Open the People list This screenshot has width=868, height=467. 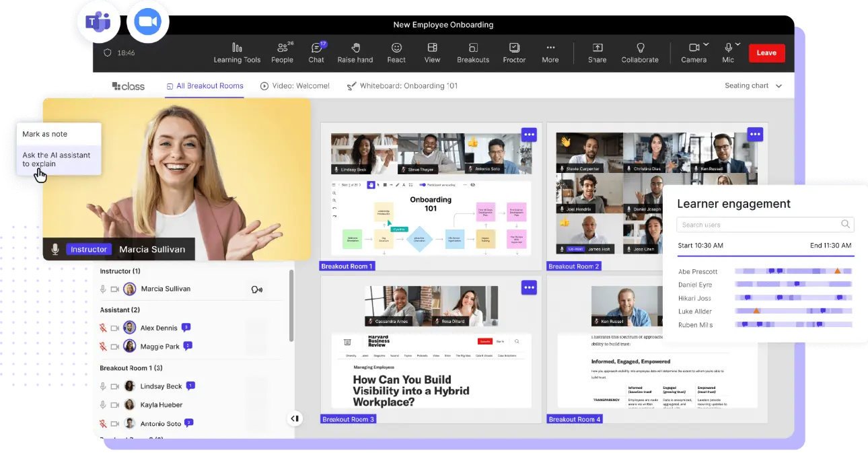282,52
